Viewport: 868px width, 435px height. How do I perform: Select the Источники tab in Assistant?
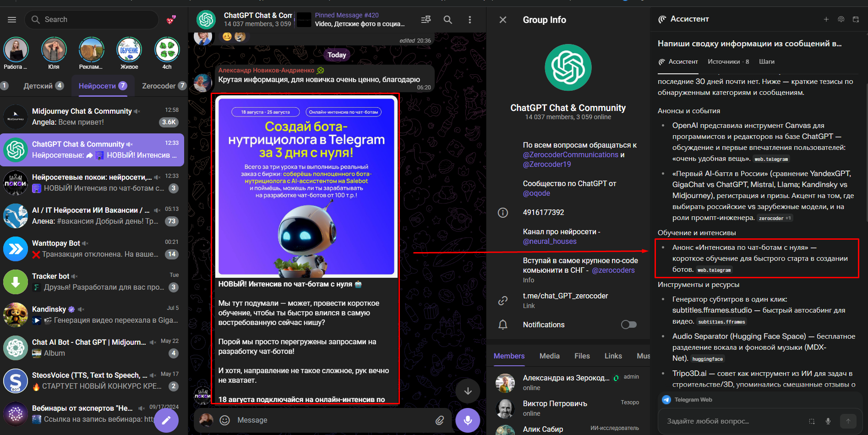tap(728, 61)
